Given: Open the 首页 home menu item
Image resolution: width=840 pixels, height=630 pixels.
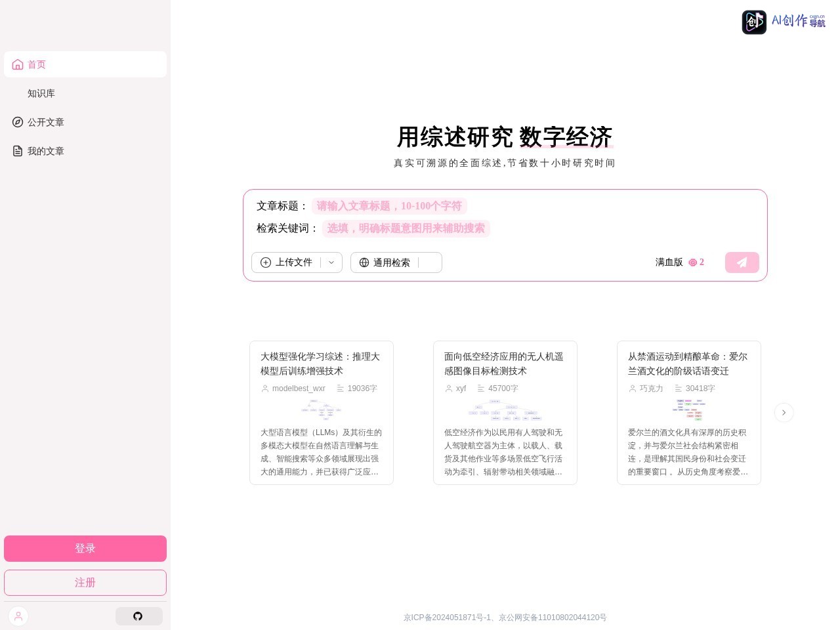Looking at the screenshot, I should [x=85, y=64].
